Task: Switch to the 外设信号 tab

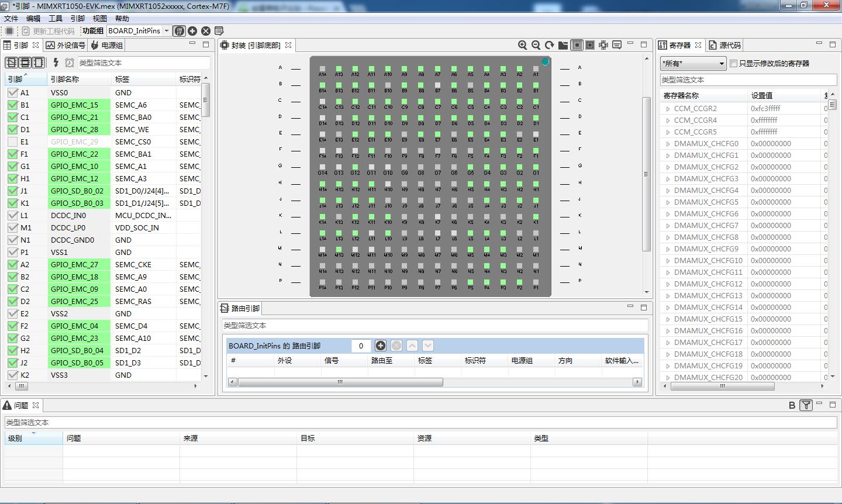Action: pos(65,45)
